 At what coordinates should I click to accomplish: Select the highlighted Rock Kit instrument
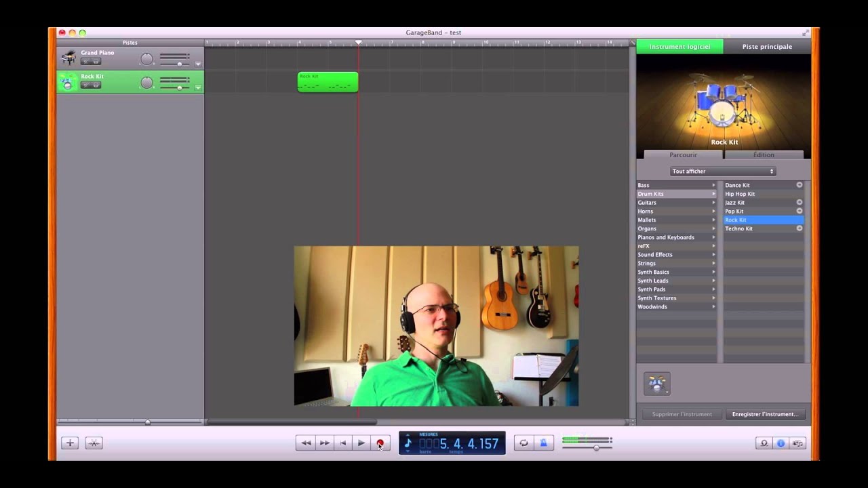(764, 220)
